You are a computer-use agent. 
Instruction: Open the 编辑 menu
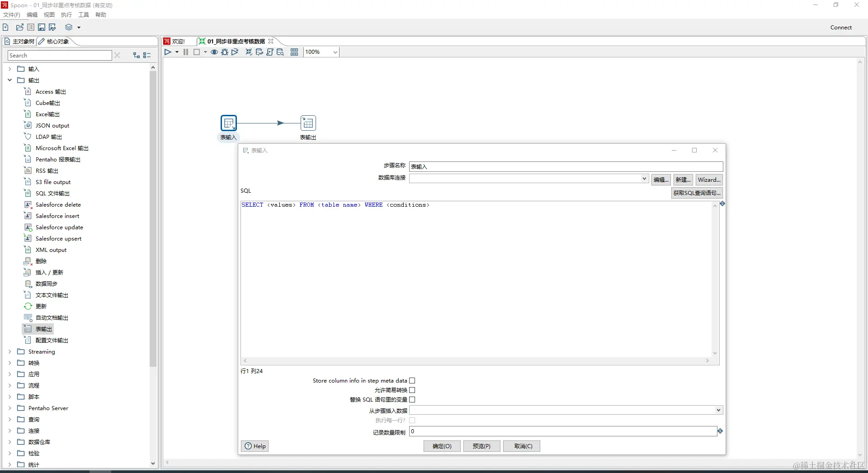[x=32, y=15]
